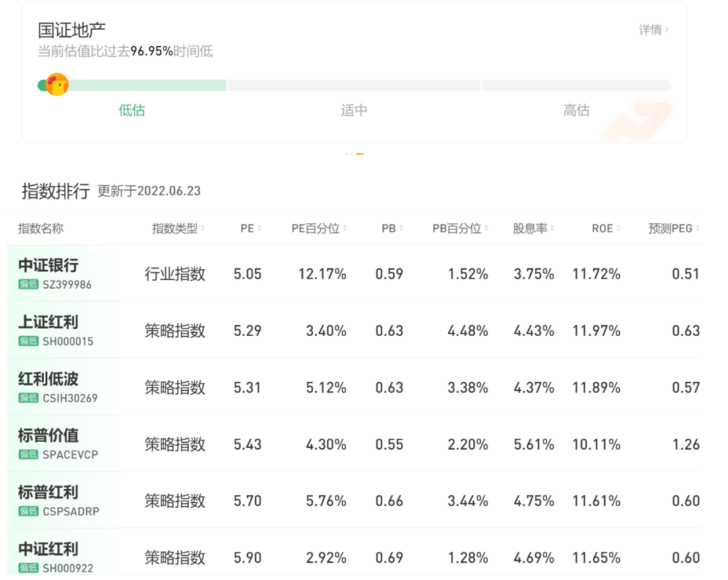Click the 适中 zone of the valuation bar
Image resolution: width=728 pixels, height=580 pixels.
tap(354, 110)
